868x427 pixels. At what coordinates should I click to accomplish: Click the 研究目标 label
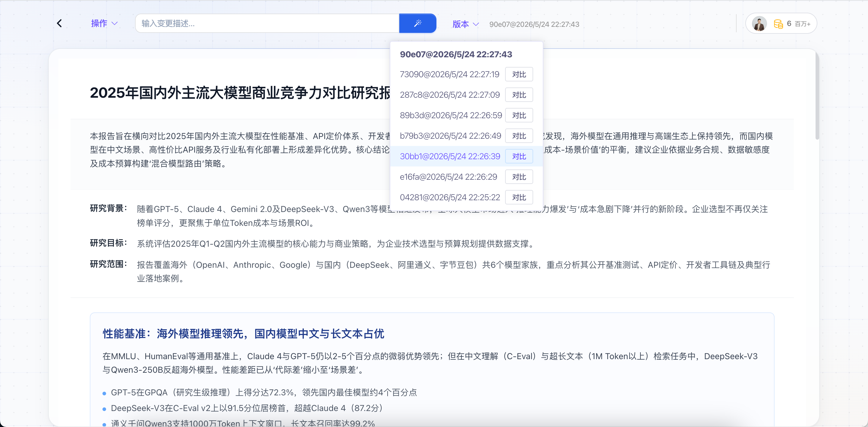pyautogui.click(x=108, y=243)
